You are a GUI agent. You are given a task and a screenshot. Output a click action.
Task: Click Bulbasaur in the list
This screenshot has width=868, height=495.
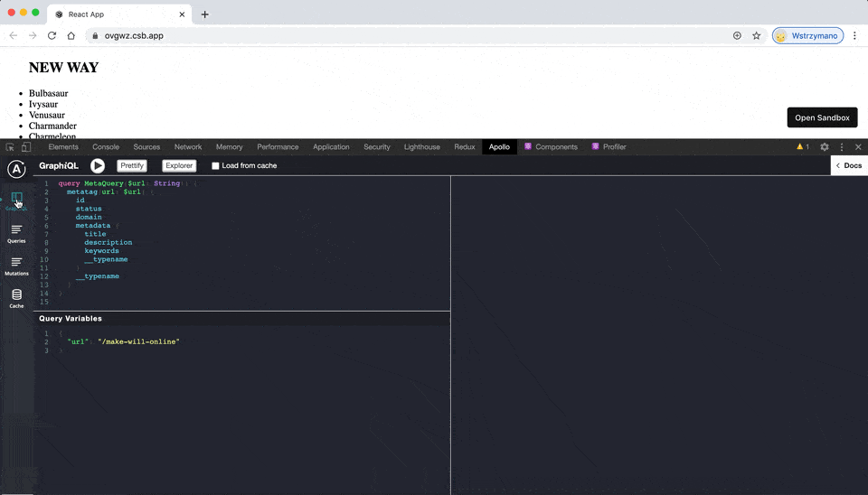49,93
